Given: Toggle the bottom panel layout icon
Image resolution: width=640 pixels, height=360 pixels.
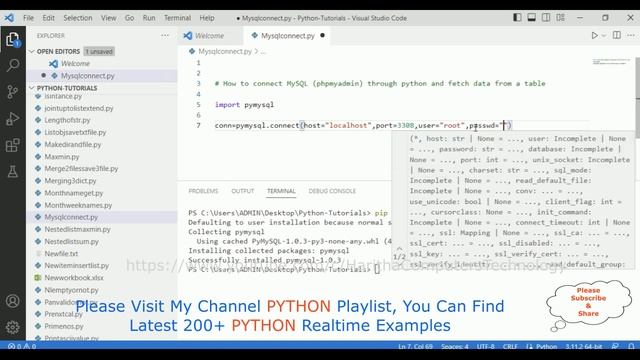Looking at the screenshot, I should pyautogui.click(x=531, y=18).
